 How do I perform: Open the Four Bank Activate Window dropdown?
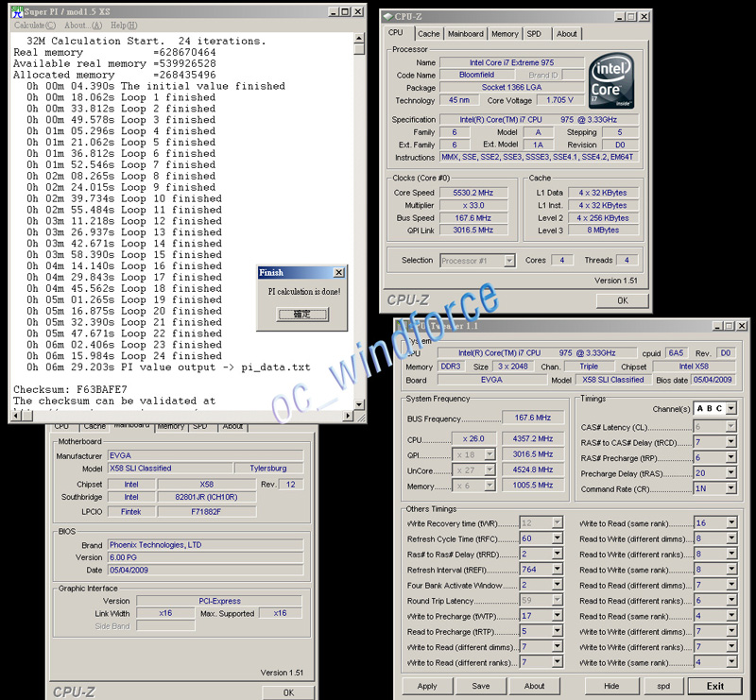[558, 585]
